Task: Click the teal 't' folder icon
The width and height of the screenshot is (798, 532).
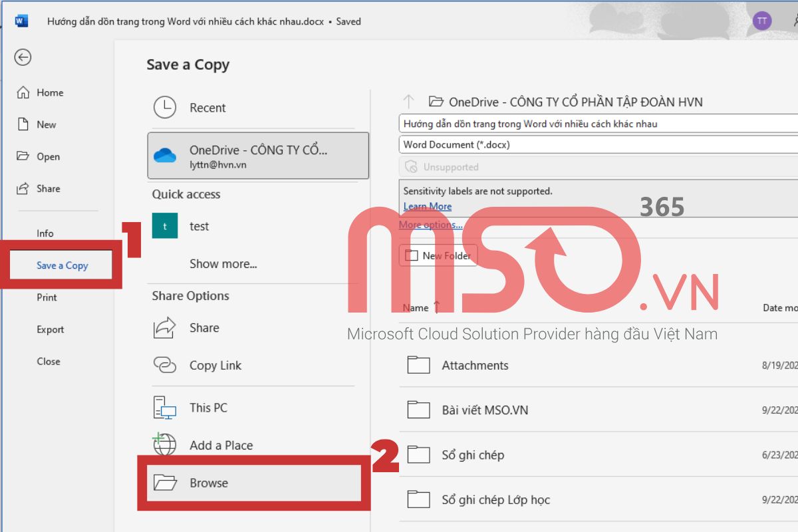Action: 165,226
